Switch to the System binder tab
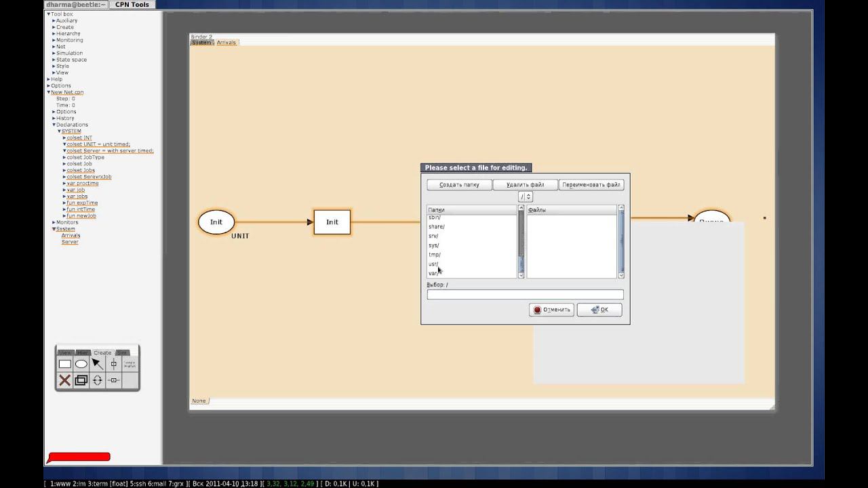This screenshot has width=868, height=488. pyautogui.click(x=201, y=43)
